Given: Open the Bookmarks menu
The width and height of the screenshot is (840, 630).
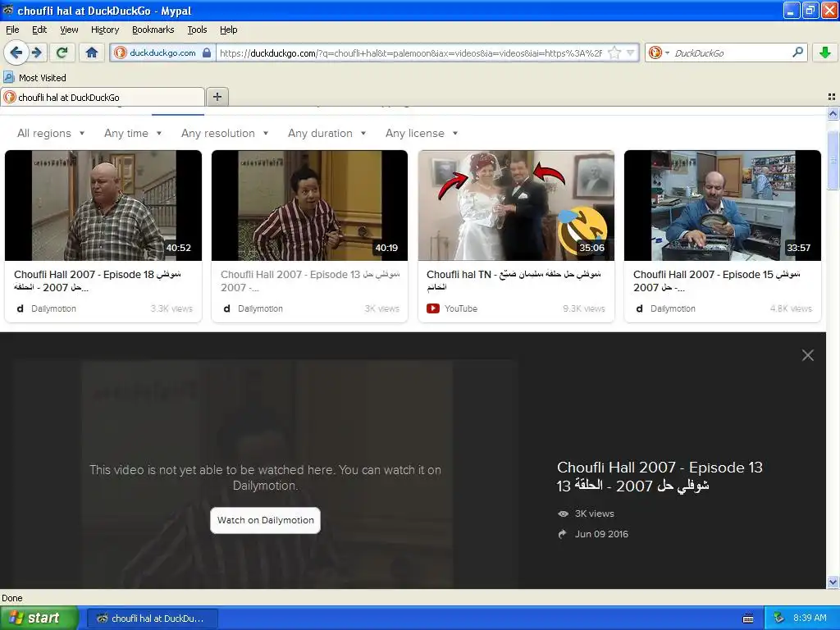Looking at the screenshot, I should click(153, 30).
